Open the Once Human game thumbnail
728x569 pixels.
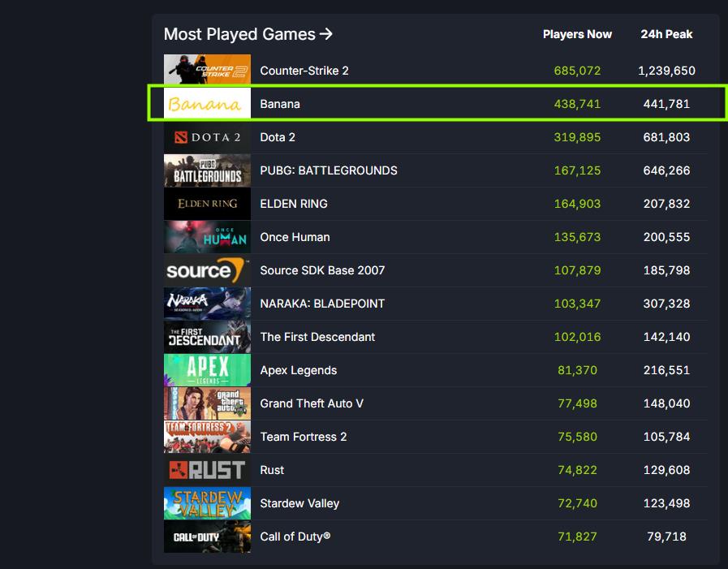pyautogui.click(x=207, y=237)
